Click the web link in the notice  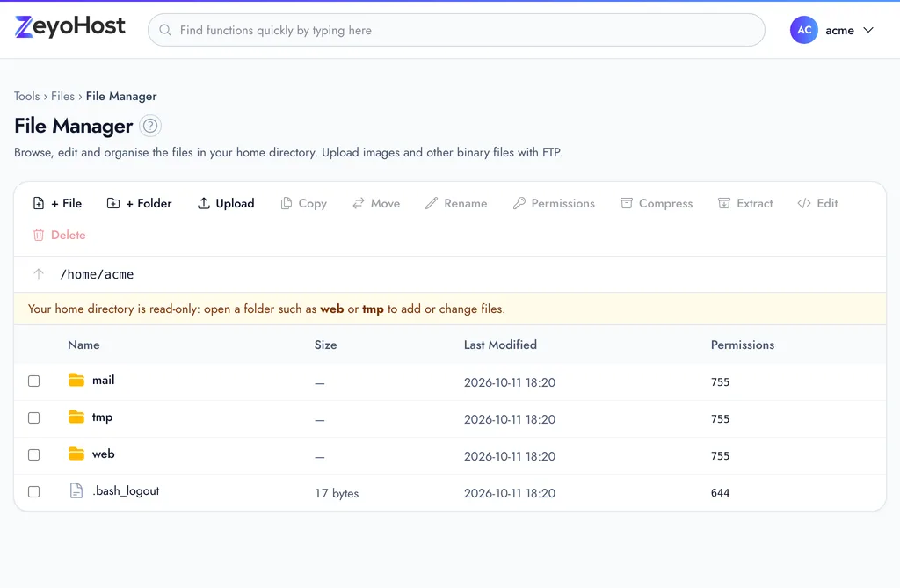coord(331,309)
